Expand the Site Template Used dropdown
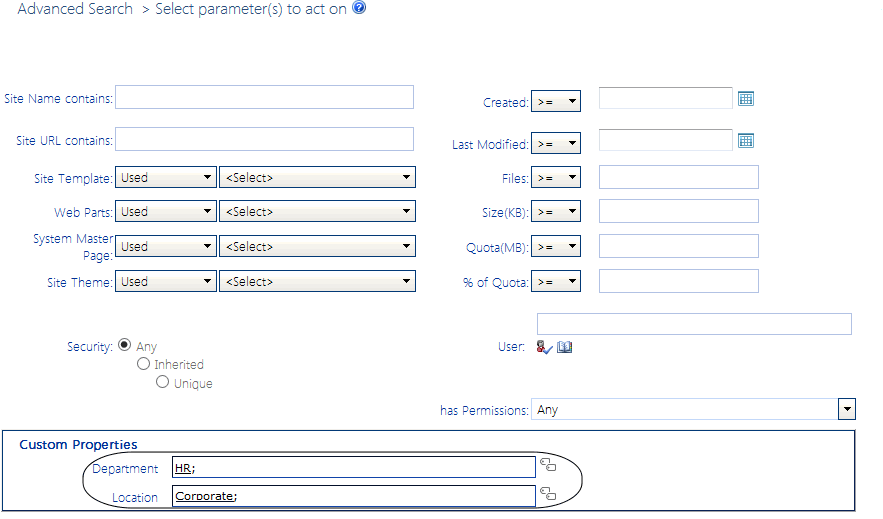Viewport: 883px width, 519px height. pyautogui.click(x=166, y=178)
